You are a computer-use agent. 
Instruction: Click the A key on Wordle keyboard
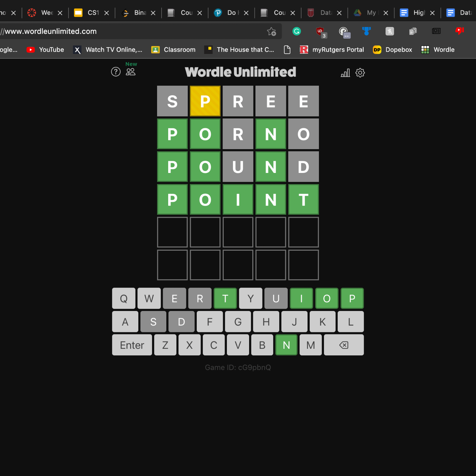coord(125,322)
